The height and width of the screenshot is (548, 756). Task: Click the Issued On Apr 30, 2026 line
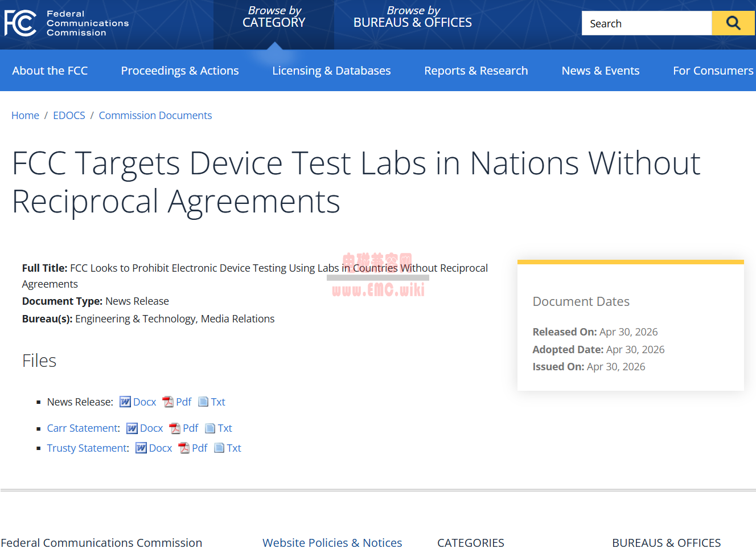pos(589,367)
